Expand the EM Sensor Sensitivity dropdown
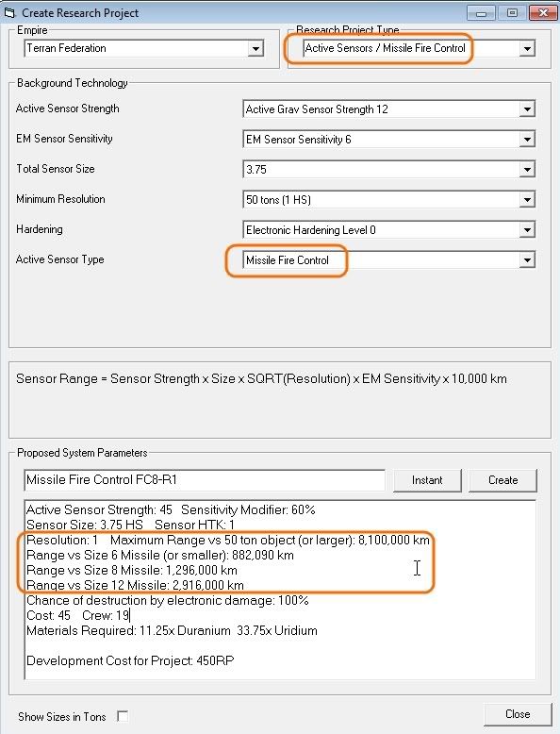560x734 pixels. point(527,139)
